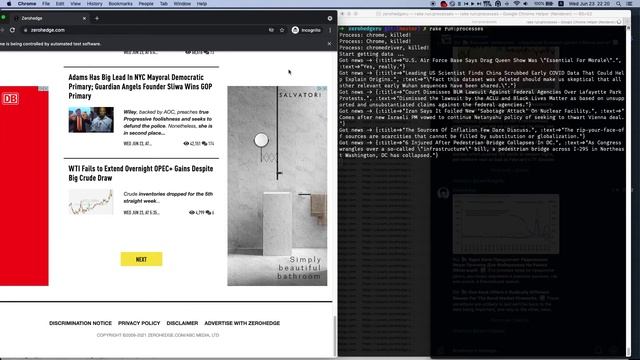Open the Disclaimer footer link
640x360 pixels.
pos(182,323)
